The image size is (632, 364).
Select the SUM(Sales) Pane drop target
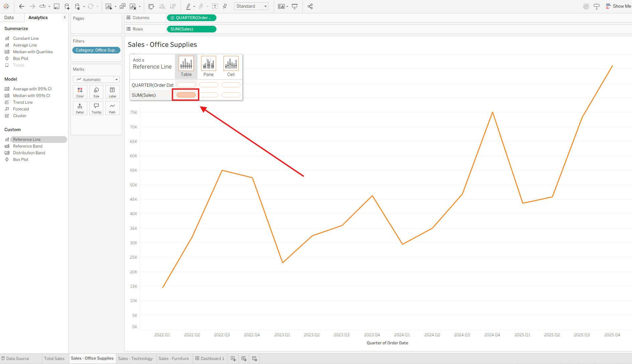(x=208, y=95)
